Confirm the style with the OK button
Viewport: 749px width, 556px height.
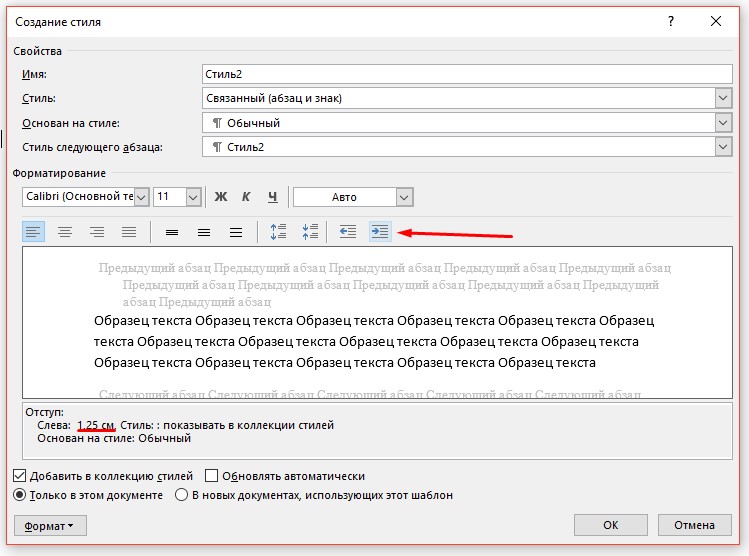click(x=610, y=526)
